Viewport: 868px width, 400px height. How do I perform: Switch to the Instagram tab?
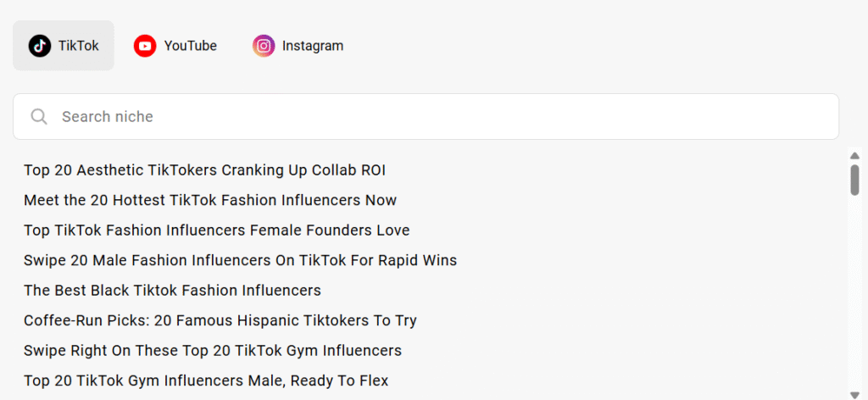(298, 46)
